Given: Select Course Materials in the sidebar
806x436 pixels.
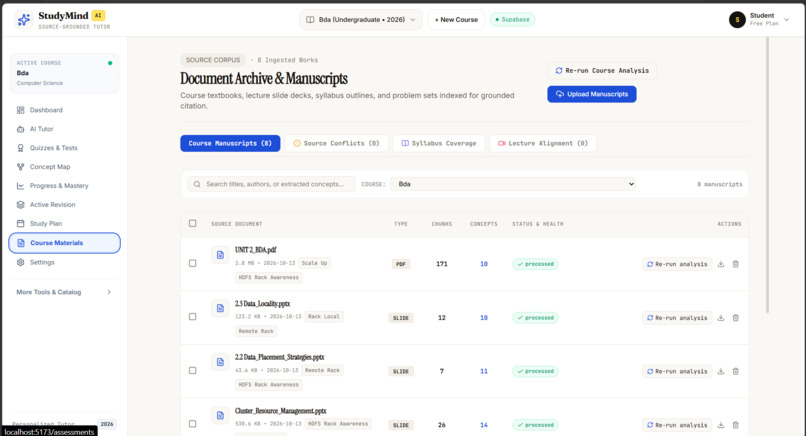Looking at the screenshot, I should click(x=64, y=243).
